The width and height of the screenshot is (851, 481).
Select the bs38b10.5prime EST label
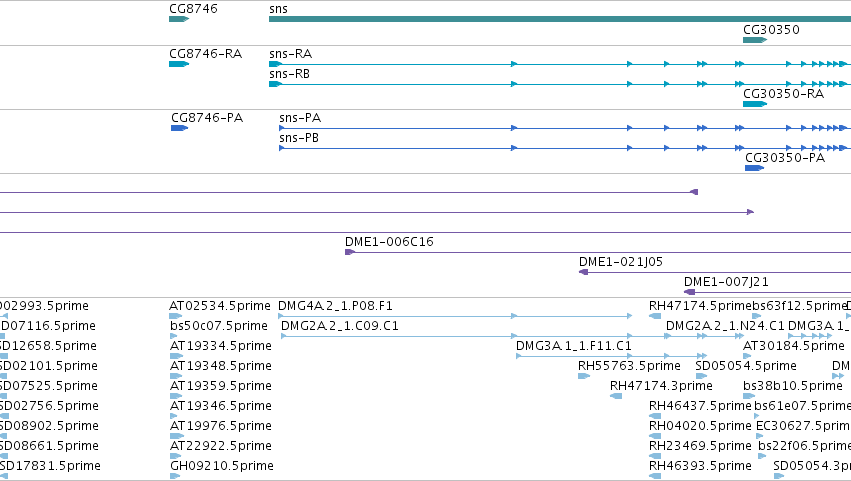792,386
